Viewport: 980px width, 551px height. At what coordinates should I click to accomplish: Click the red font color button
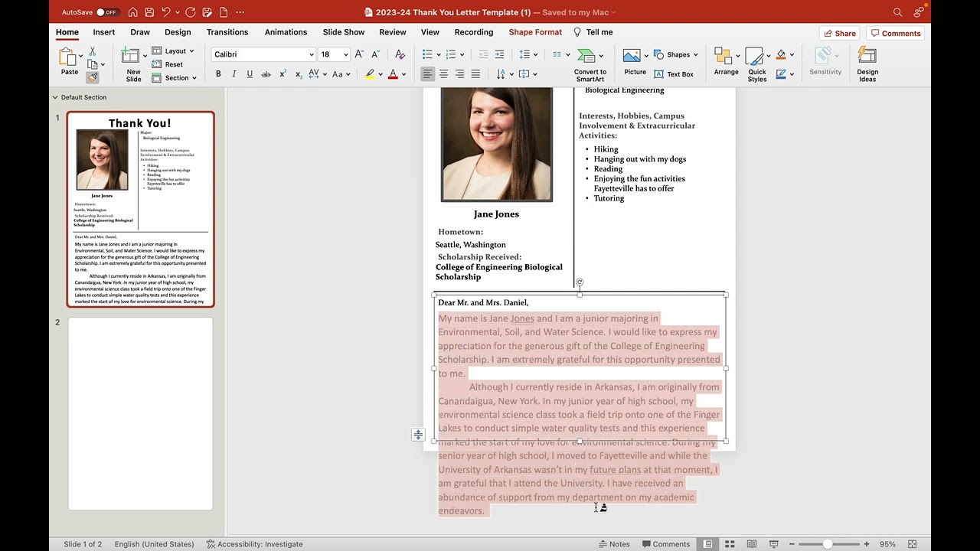click(x=393, y=74)
